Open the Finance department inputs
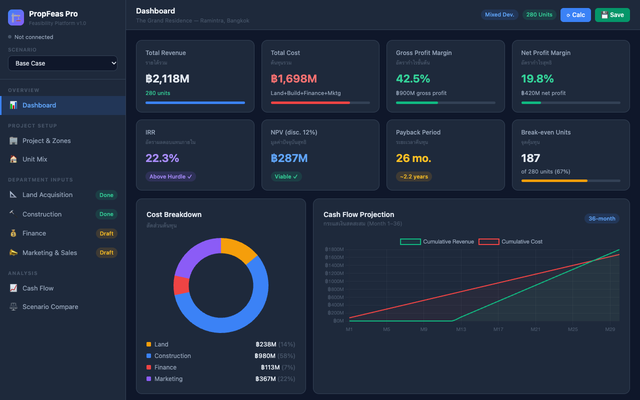Screen dimensions: 640x400 (63, 233)
